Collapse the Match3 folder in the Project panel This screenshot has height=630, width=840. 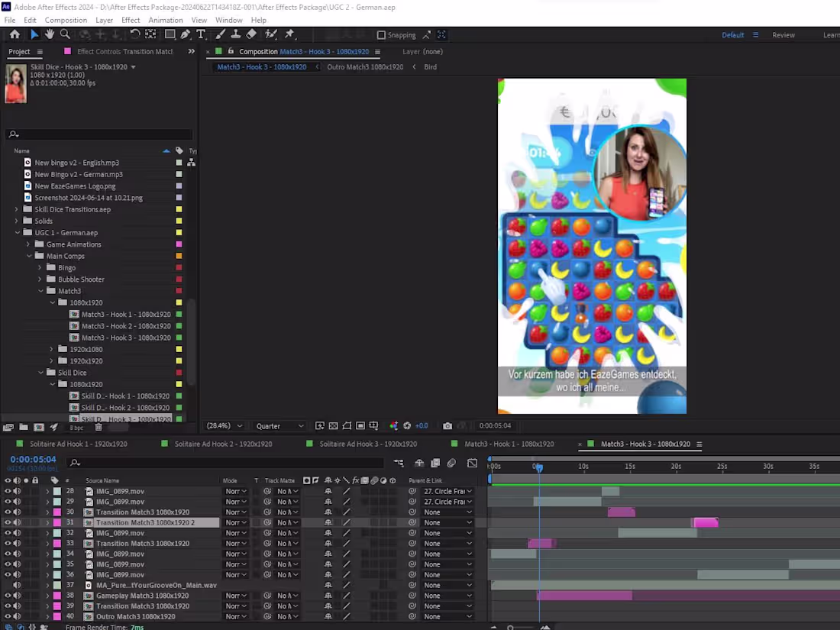(41, 291)
